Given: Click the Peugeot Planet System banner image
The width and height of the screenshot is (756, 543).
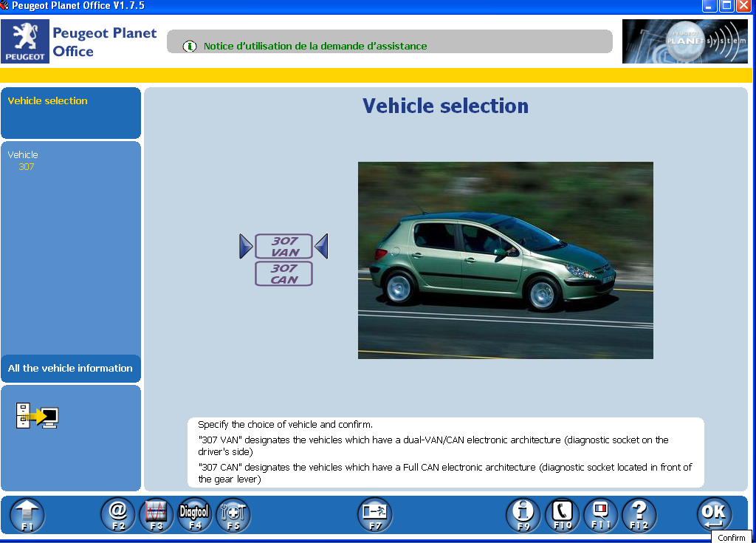Looking at the screenshot, I should click(685, 41).
